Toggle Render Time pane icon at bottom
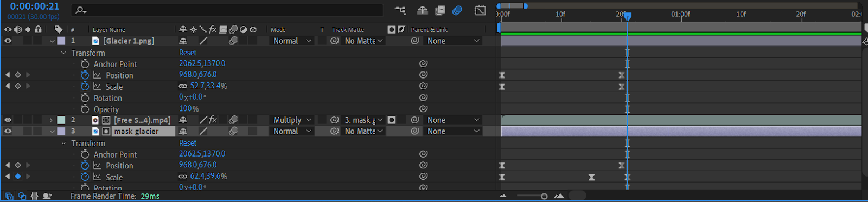The image size is (868, 202). coord(47,196)
